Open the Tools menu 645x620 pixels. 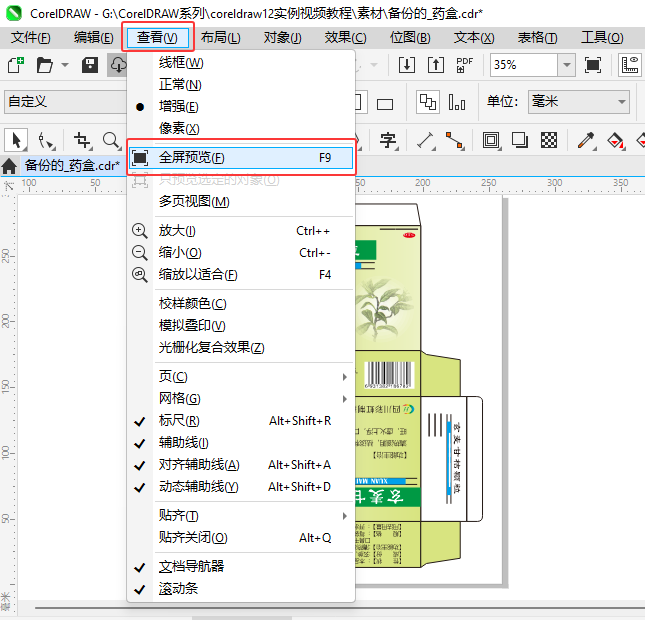click(602, 38)
